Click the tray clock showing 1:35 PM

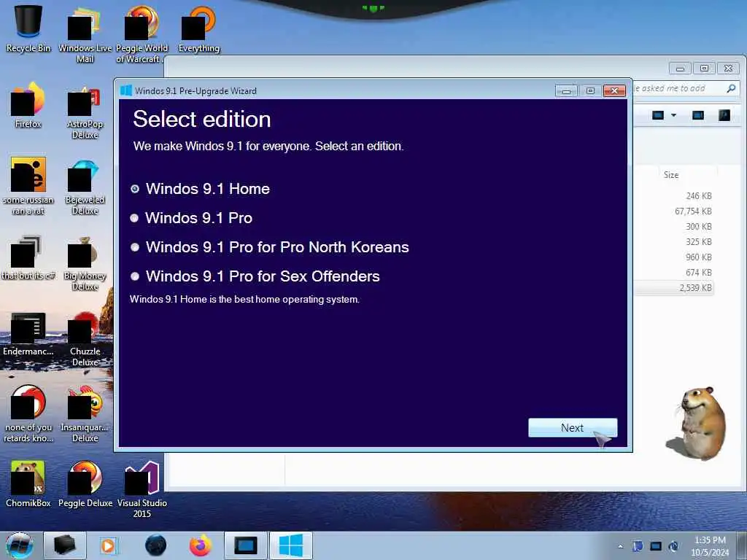click(710, 546)
